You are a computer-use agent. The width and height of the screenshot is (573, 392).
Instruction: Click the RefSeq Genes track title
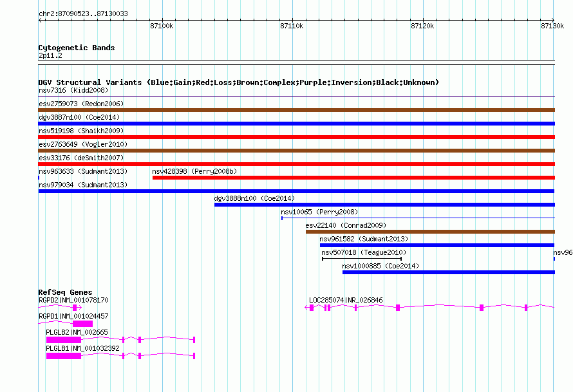click(65, 292)
